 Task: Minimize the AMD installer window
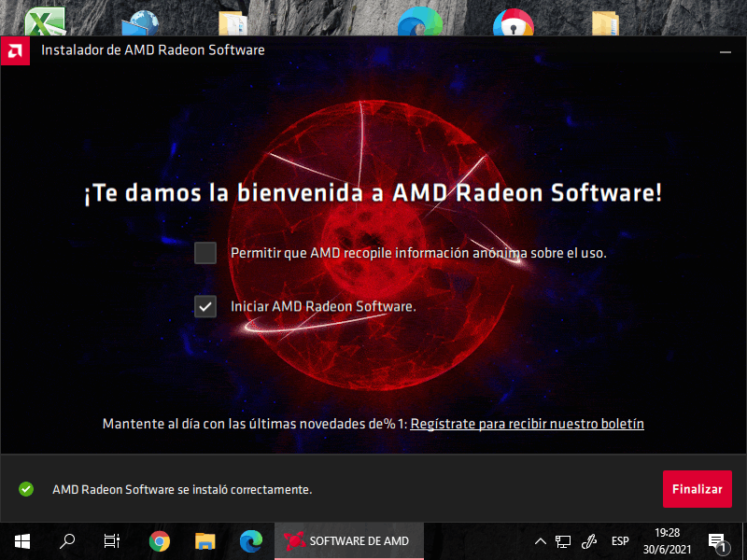pyautogui.click(x=726, y=52)
